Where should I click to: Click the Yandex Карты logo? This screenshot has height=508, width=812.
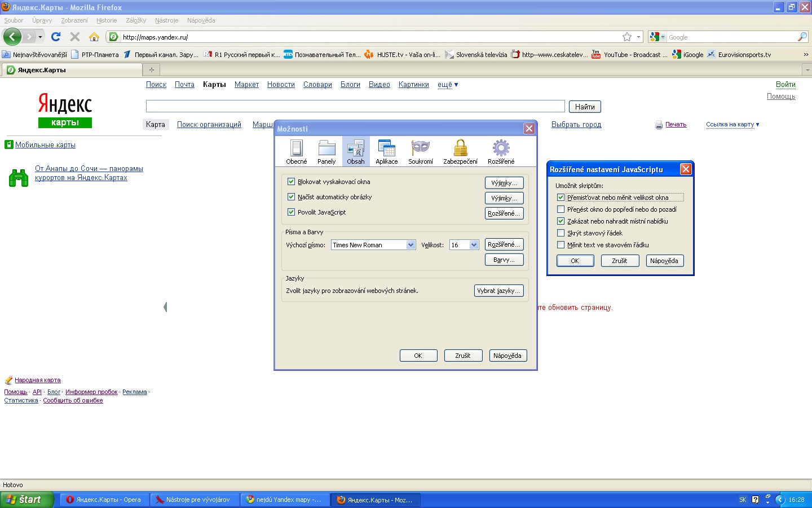(65, 110)
